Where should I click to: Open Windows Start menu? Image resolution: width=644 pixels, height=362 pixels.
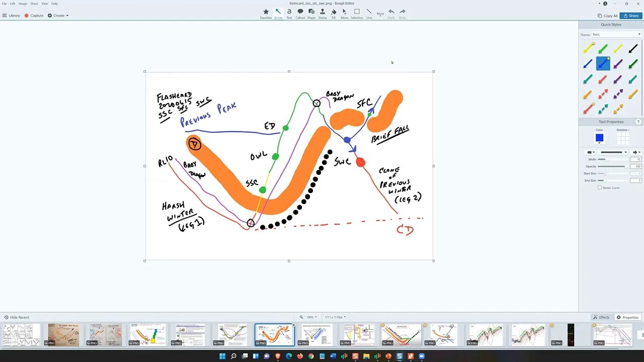(x=222, y=356)
